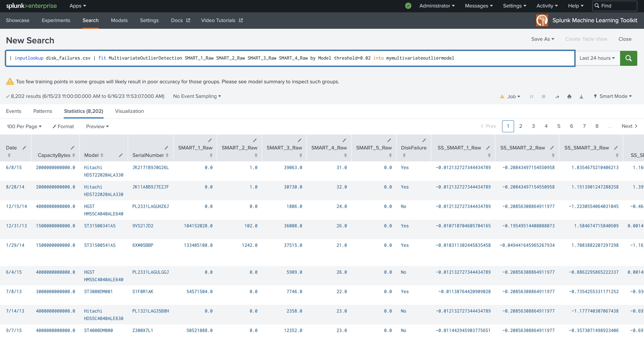
Task: Switch to the Visualization tab
Action: [129, 111]
